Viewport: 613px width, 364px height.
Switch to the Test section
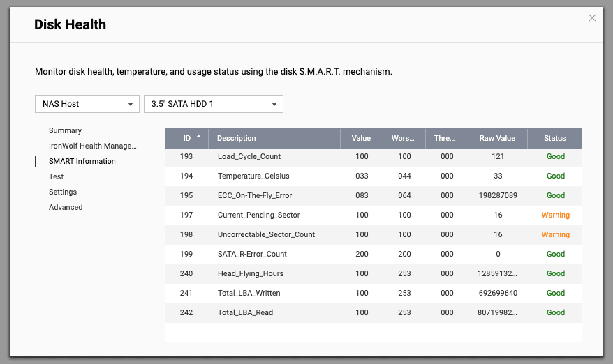pos(57,176)
